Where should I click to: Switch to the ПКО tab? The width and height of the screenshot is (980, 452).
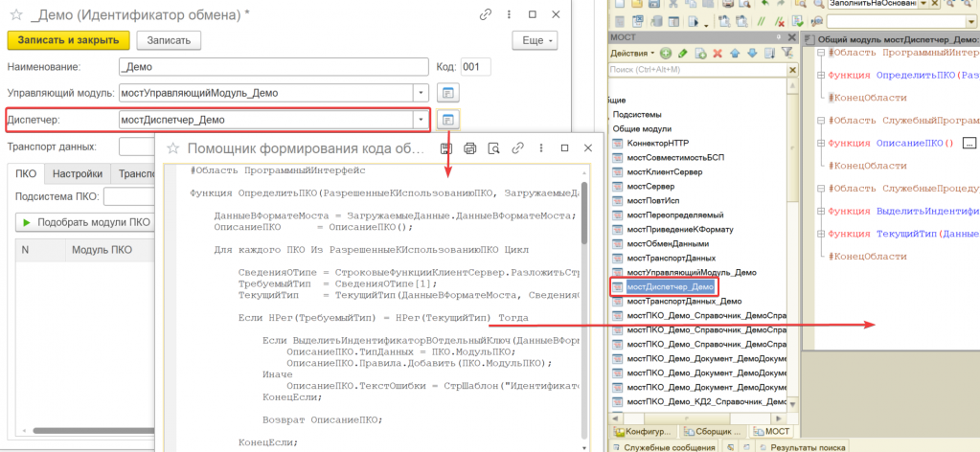(26, 173)
